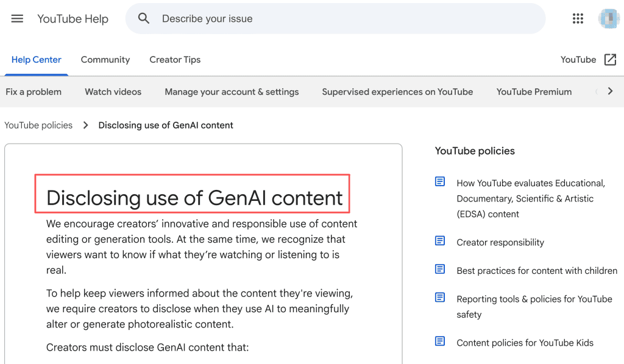Viewport: 624px width, 364px height.
Task: Click paragraph starting 'We encourage creators'
Action: pos(202,247)
